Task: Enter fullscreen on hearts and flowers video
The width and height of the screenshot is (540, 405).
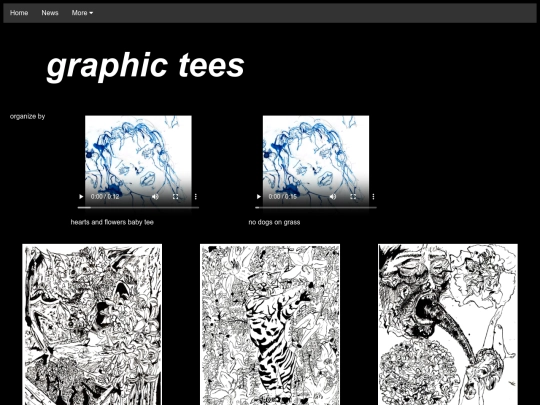Action: point(176,197)
